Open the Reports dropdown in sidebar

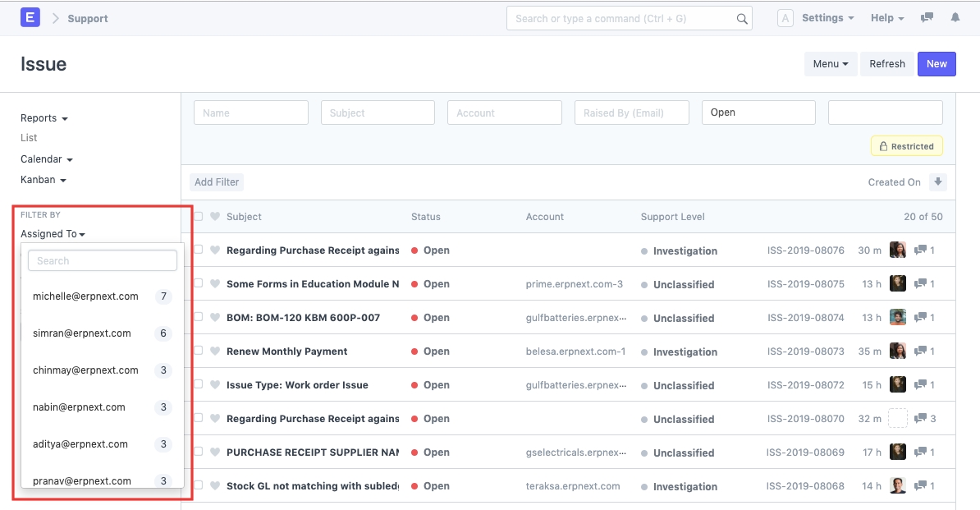pos(44,118)
